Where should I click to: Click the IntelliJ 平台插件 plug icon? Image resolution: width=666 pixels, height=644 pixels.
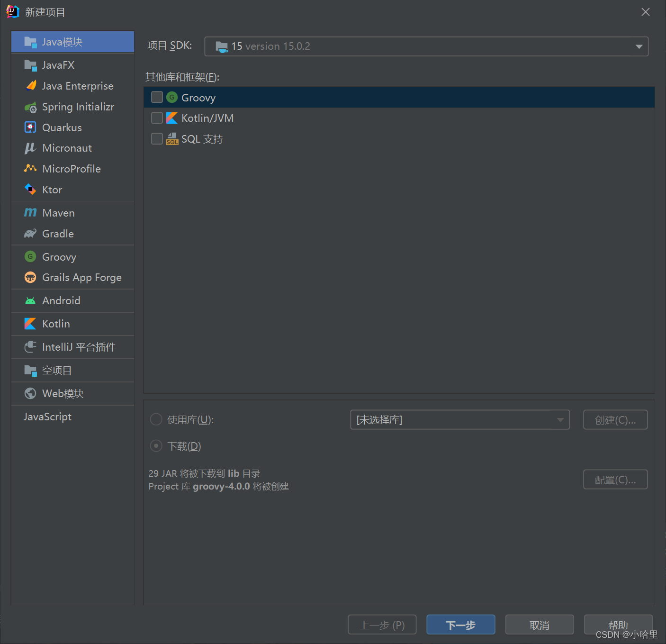(x=30, y=347)
